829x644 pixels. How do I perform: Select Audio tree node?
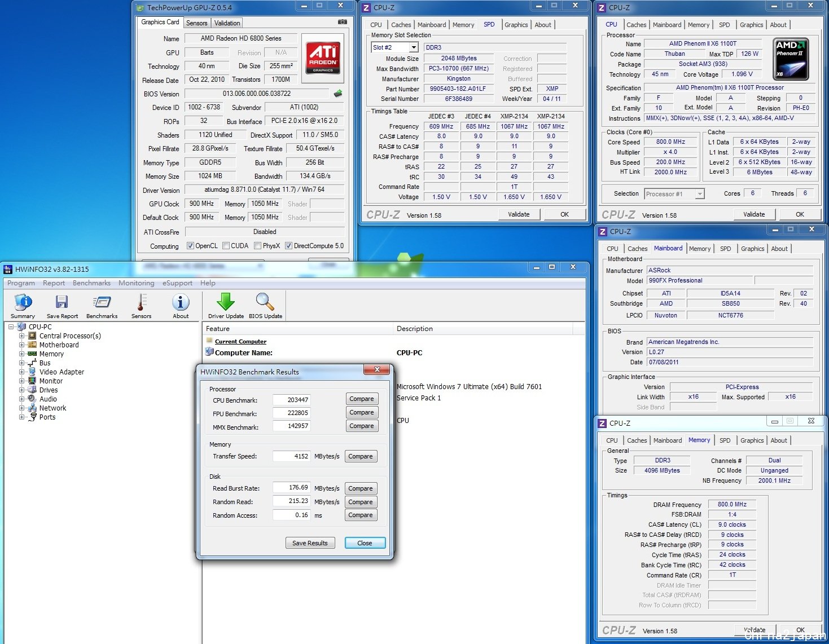coord(48,399)
